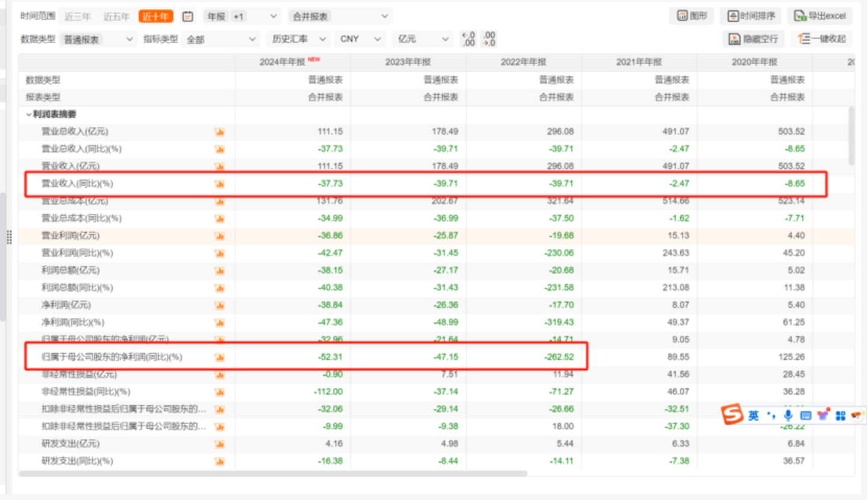
Task: Open chart icon for 净利润(亿元) row
Action: (219, 305)
